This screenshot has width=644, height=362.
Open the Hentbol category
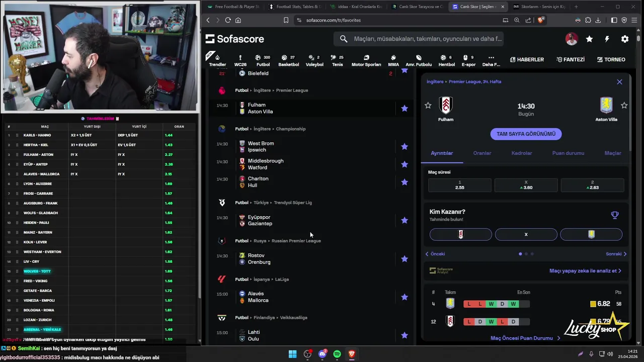[x=447, y=60]
